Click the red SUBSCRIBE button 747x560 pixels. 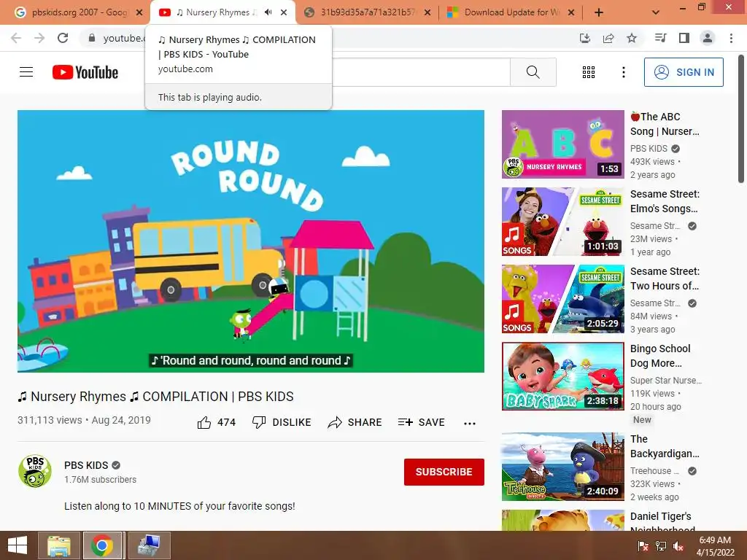[x=444, y=472]
